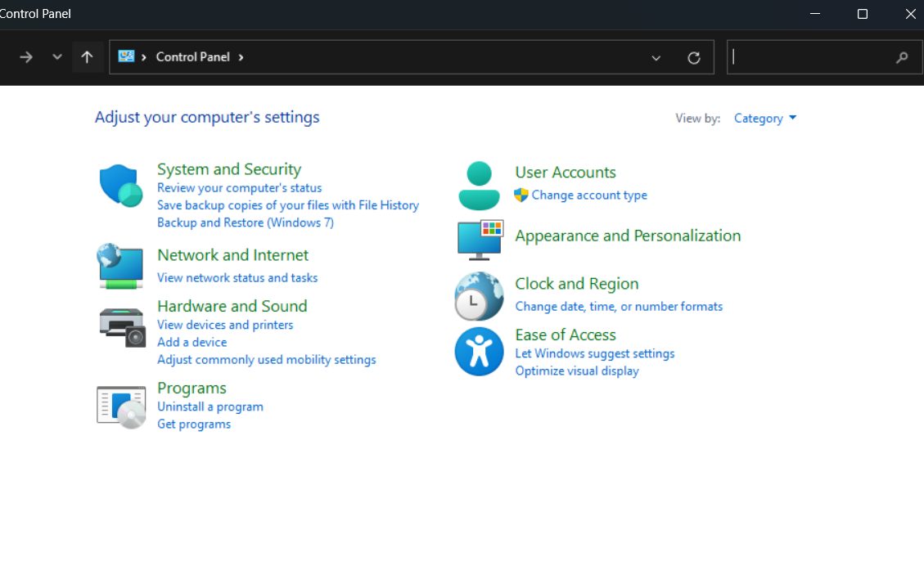Open recent locations dropdown chevron
Viewport: 924px width, 575px height.
pos(56,57)
